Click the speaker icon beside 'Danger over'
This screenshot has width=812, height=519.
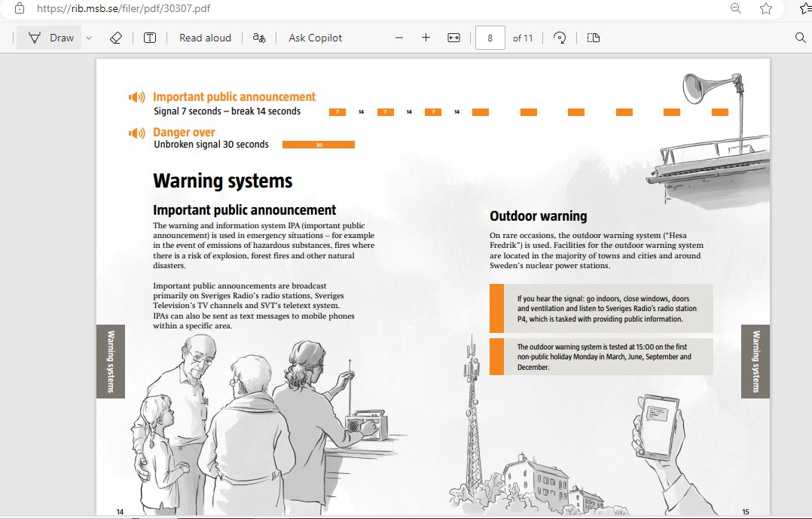(x=137, y=133)
